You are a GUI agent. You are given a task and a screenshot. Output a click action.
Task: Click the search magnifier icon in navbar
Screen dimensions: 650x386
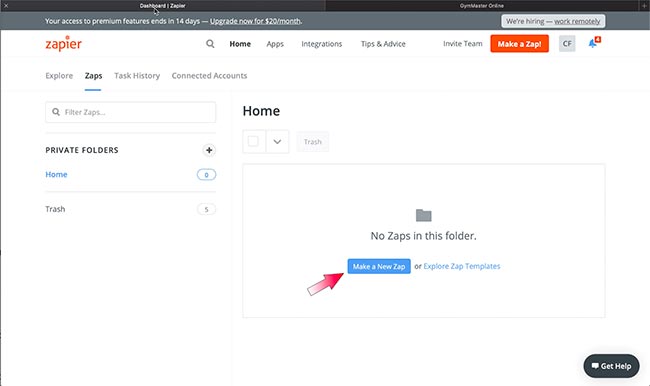coord(210,44)
